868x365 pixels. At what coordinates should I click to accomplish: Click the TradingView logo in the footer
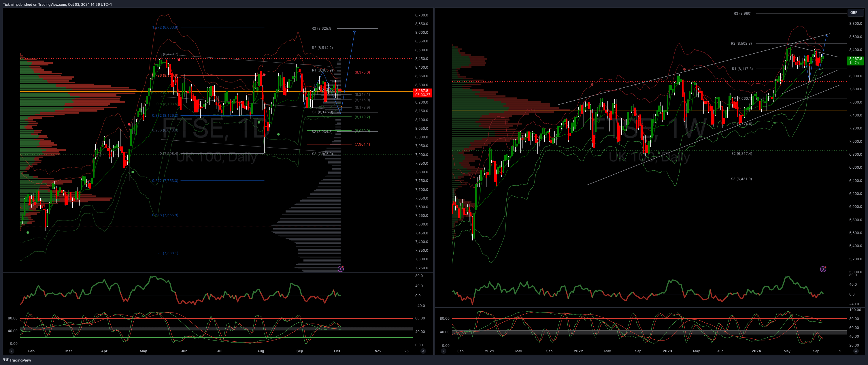click(x=17, y=360)
